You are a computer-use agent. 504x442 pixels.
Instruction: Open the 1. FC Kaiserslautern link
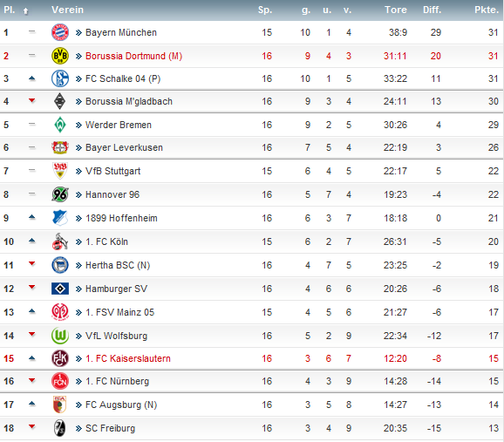coord(128,358)
